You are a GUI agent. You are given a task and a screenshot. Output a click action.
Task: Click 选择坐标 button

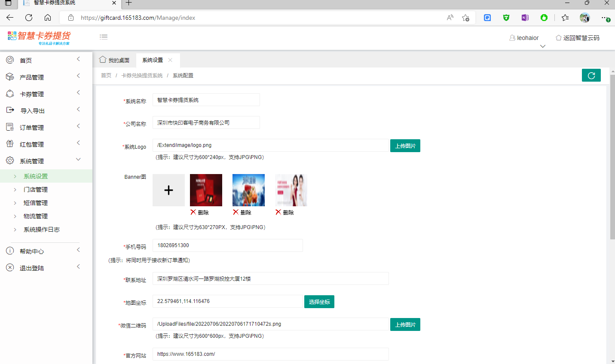(319, 302)
